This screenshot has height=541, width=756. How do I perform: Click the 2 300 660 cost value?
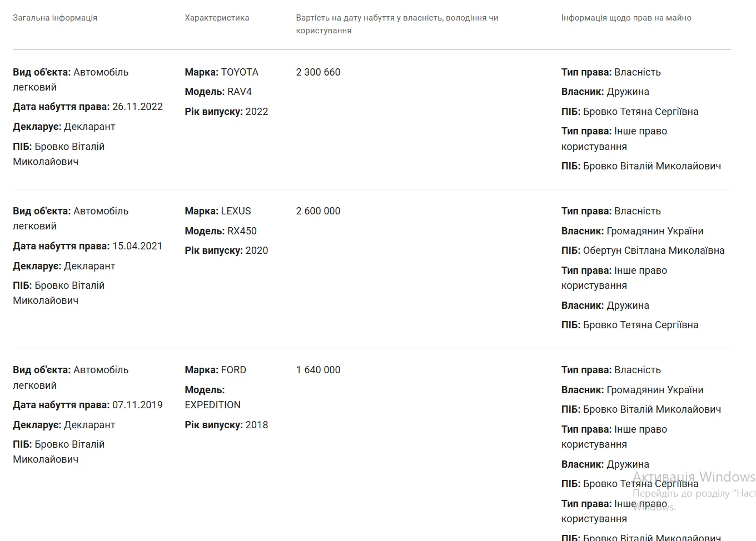[x=318, y=72]
